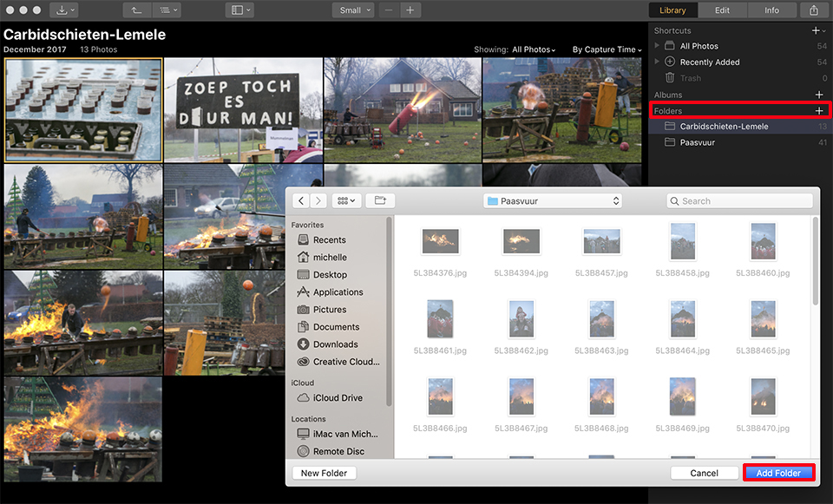Click file name 5L3B8467.jpg label
Screen dimensions: 833x504
tap(521, 428)
